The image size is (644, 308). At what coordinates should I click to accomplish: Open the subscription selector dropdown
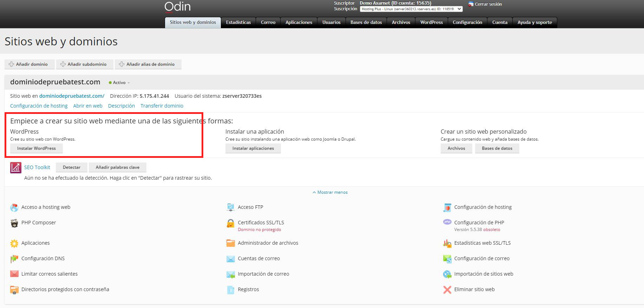pos(411,9)
